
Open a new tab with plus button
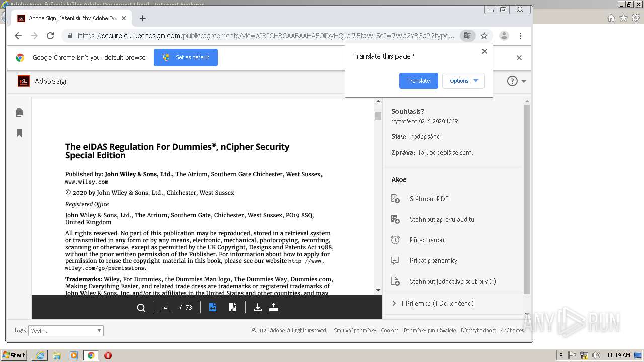coord(143,18)
